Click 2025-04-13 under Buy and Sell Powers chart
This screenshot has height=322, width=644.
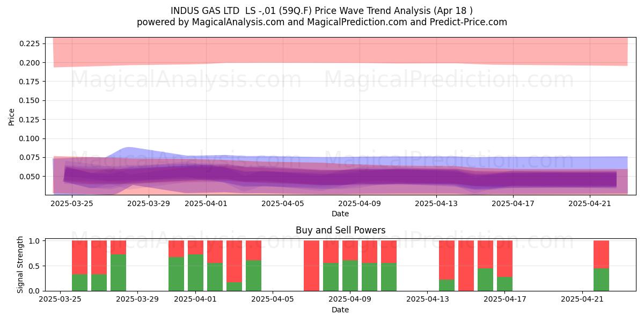428,299
